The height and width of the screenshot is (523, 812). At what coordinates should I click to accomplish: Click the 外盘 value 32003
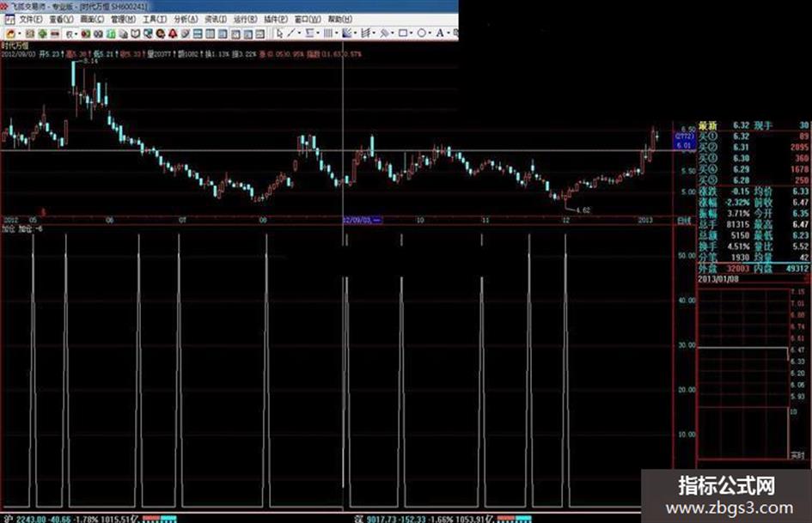pyautogui.click(x=738, y=268)
